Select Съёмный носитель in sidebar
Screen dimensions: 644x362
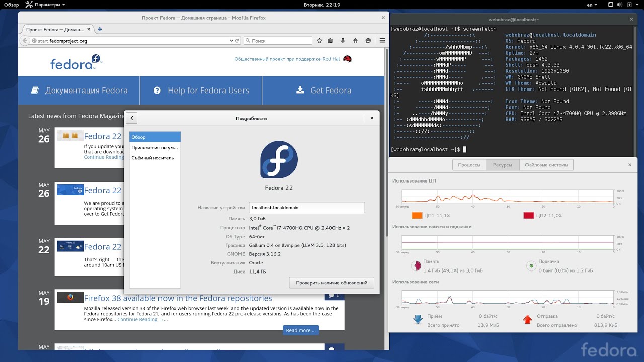pyautogui.click(x=155, y=158)
